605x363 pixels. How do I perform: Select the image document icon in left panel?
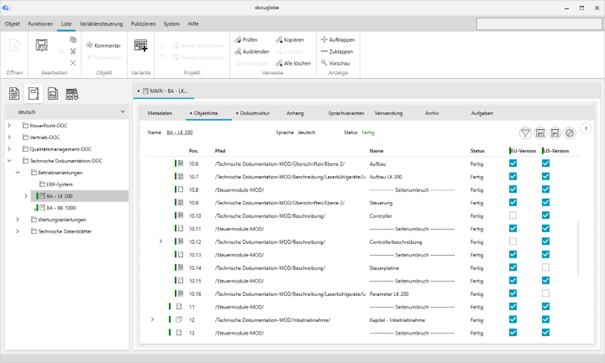[x=53, y=93]
